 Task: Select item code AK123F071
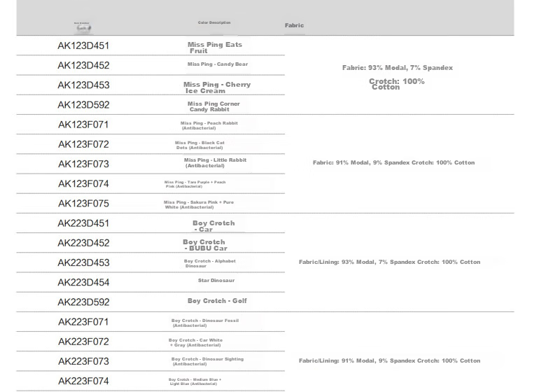[83, 125]
